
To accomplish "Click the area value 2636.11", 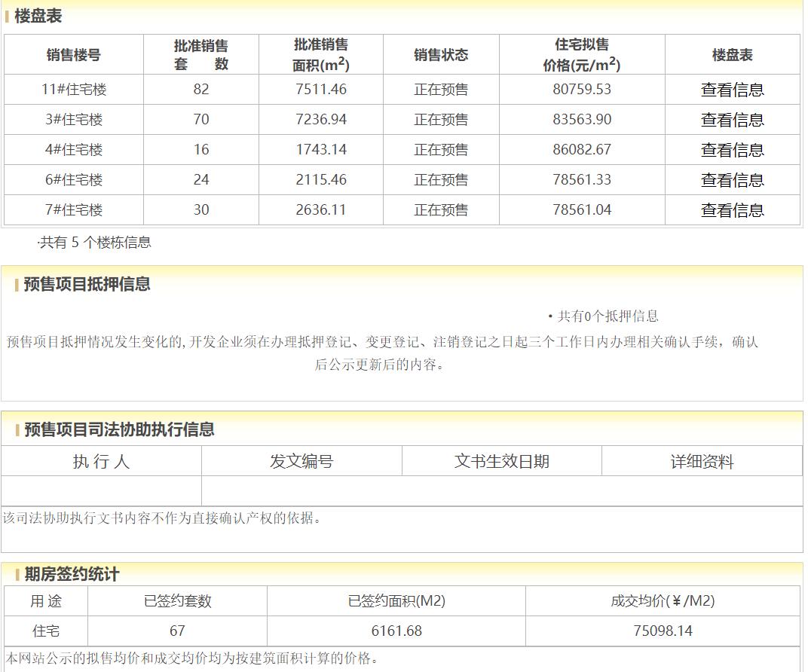I will pyautogui.click(x=320, y=209).
